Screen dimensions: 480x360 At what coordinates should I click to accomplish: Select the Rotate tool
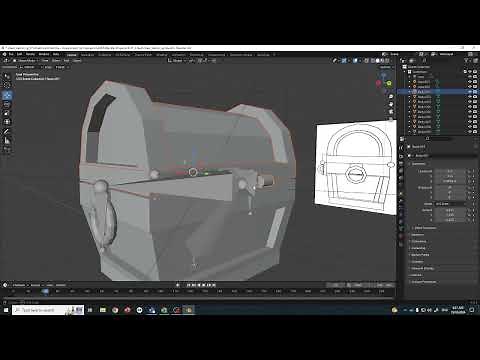coord(7,105)
